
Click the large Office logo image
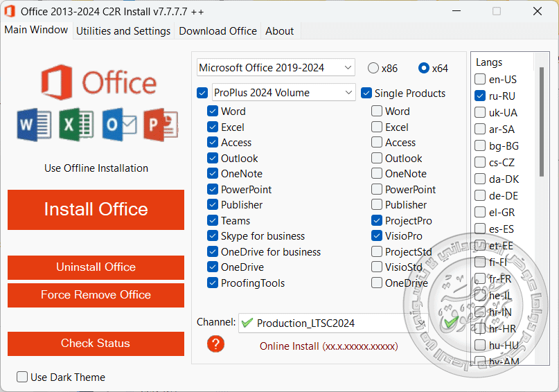[x=99, y=82]
